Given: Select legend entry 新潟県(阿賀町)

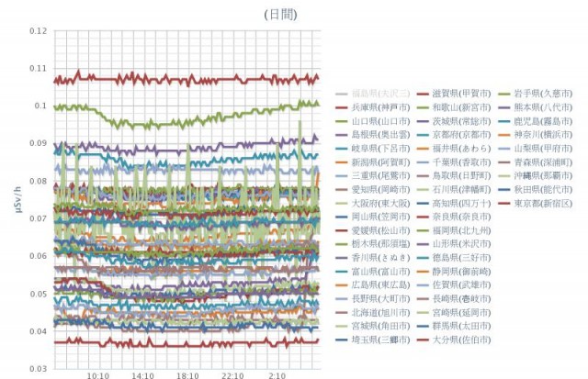Looking at the screenshot, I should (373, 162).
